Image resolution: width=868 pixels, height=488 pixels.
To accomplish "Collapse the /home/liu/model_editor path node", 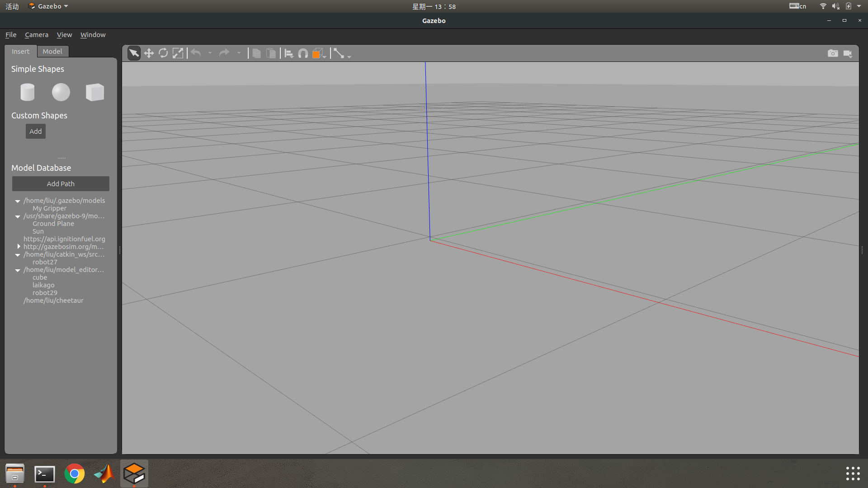I will click(x=18, y=270).
